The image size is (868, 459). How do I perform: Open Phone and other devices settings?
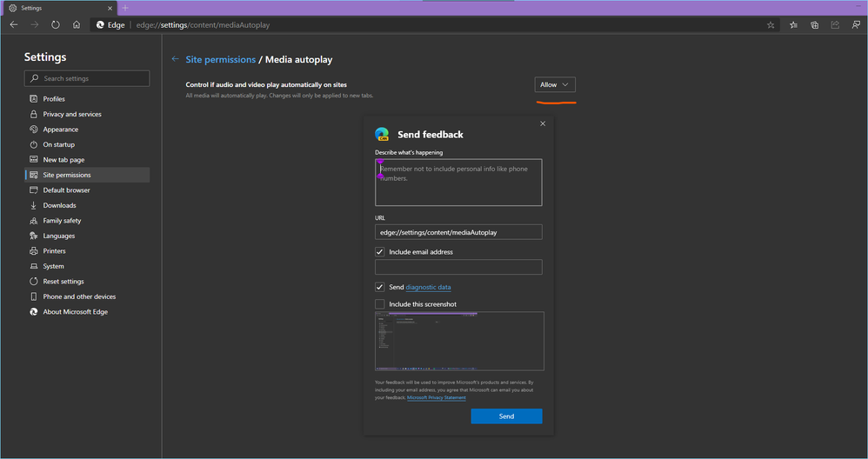[x=87, y=296]
